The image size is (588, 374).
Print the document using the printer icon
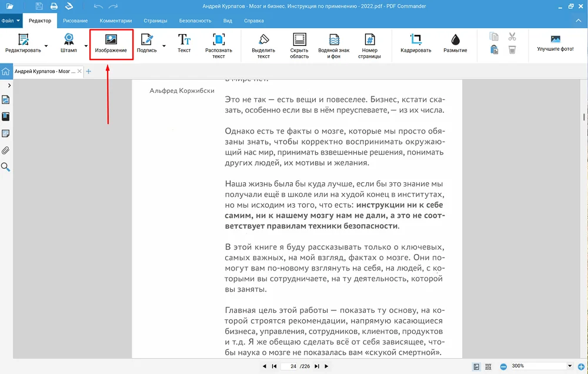[54, 6]
